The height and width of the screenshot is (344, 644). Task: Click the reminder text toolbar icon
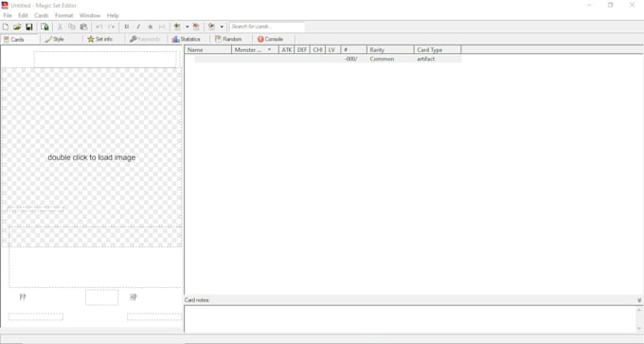162,27
